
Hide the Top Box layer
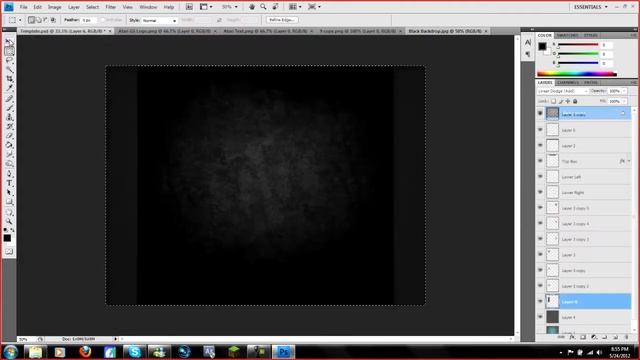[x=540, y=161]
